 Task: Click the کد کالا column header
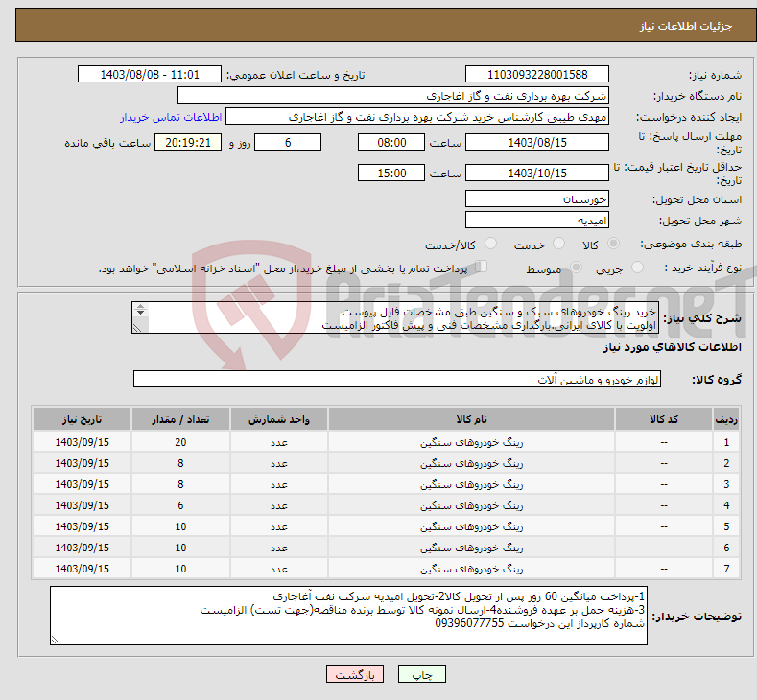pos(664,419)
